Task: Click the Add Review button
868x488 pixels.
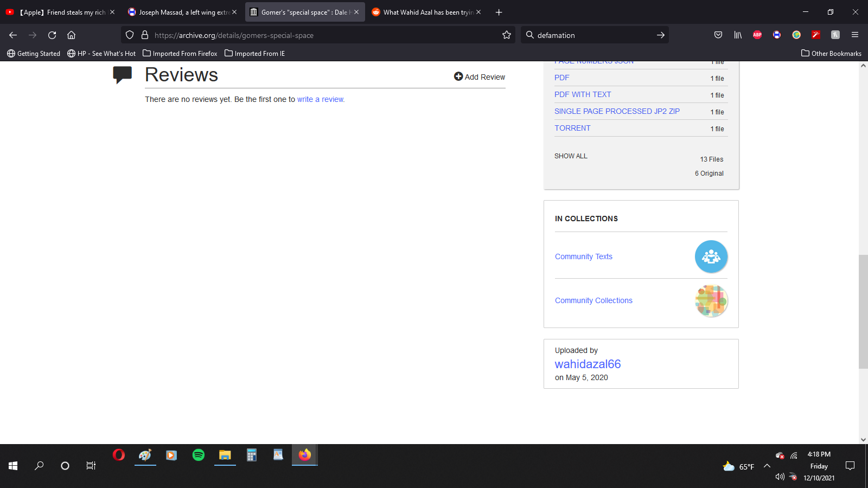Action: [480, 77]
